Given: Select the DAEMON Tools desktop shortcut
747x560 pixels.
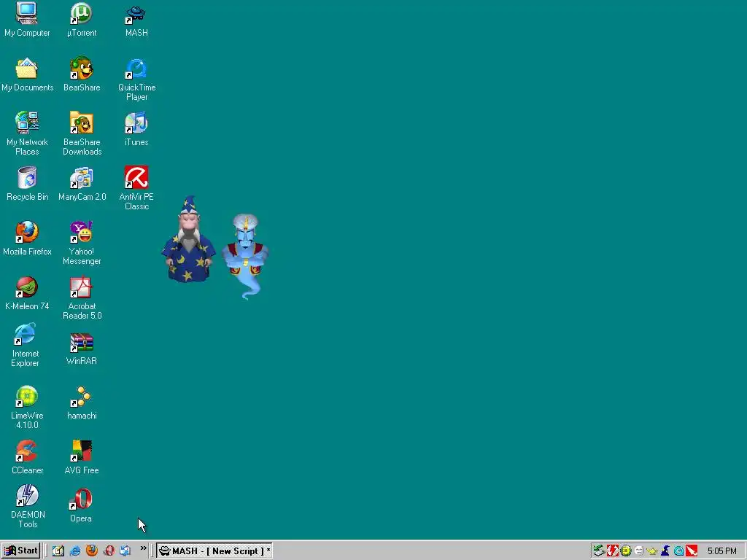Looking at the screenshot, I should [x=27, y=507].
